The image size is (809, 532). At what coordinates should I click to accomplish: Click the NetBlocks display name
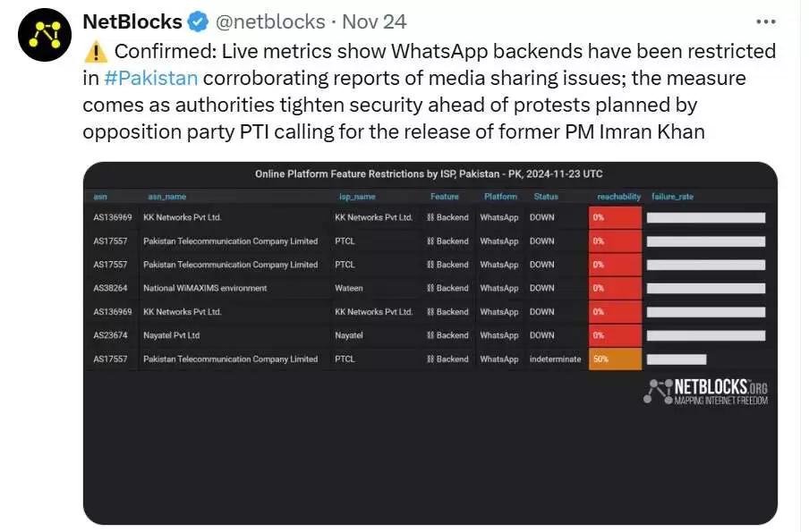coord(132,22)
